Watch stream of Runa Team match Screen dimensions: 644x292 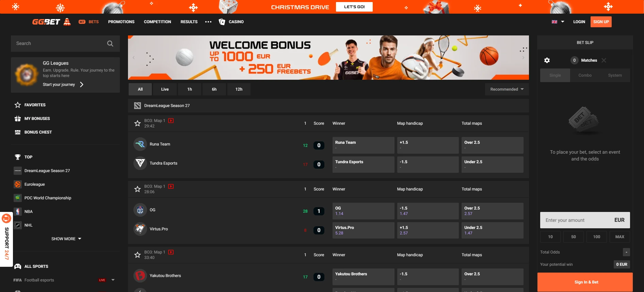coord(171,121)
